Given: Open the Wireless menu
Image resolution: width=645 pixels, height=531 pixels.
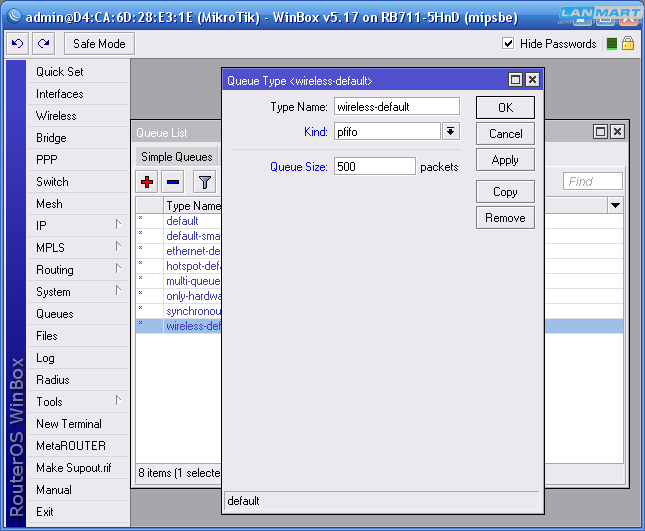Looking at the screenshot, I should point(78,116).
